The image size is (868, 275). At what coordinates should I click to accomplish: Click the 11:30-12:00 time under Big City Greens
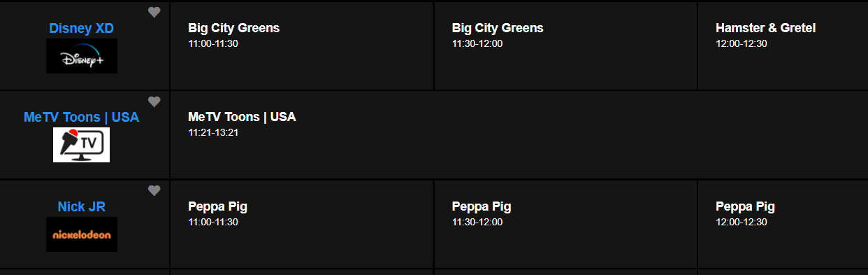pos(477,43)
